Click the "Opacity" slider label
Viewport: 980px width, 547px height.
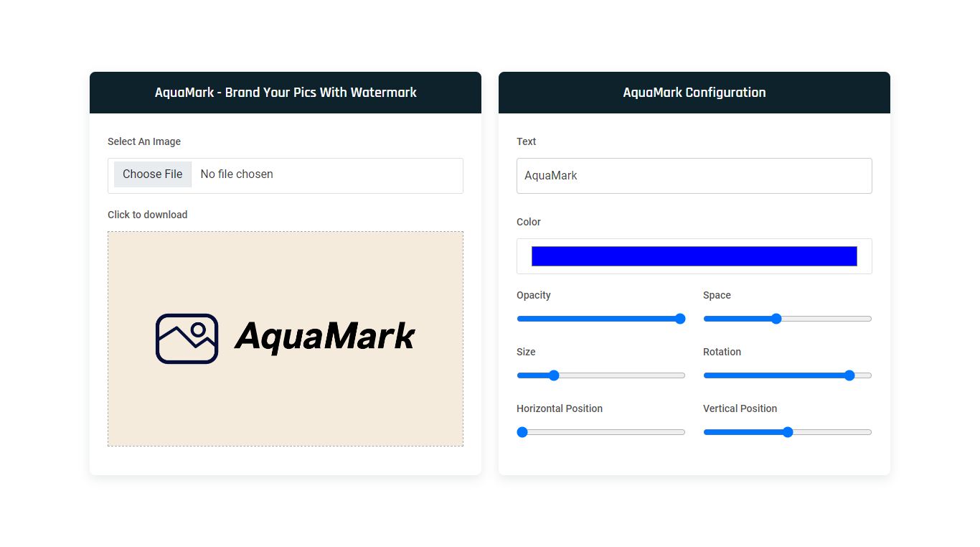[x=534, y=295]
